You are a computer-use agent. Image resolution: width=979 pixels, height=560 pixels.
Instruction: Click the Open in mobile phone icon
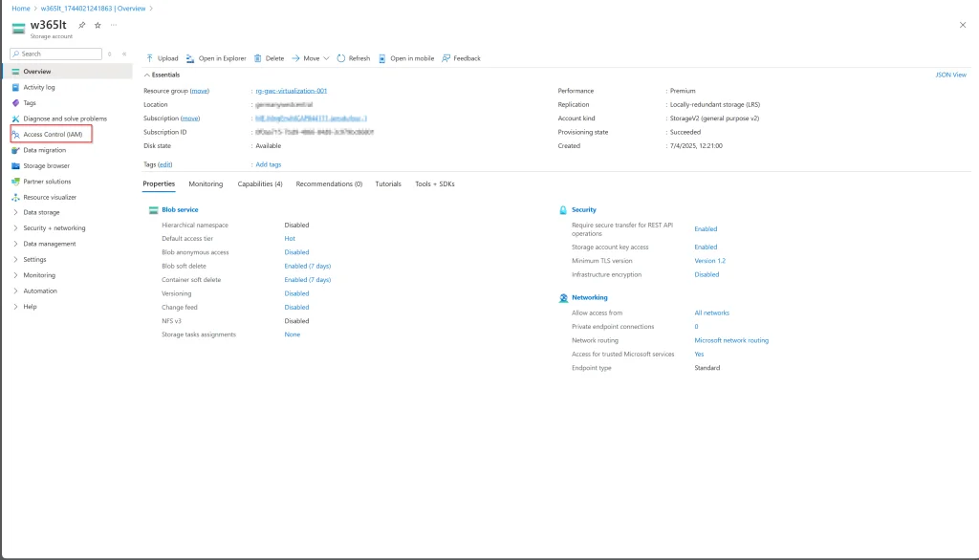pyautogui.click(x=382, y=58)
